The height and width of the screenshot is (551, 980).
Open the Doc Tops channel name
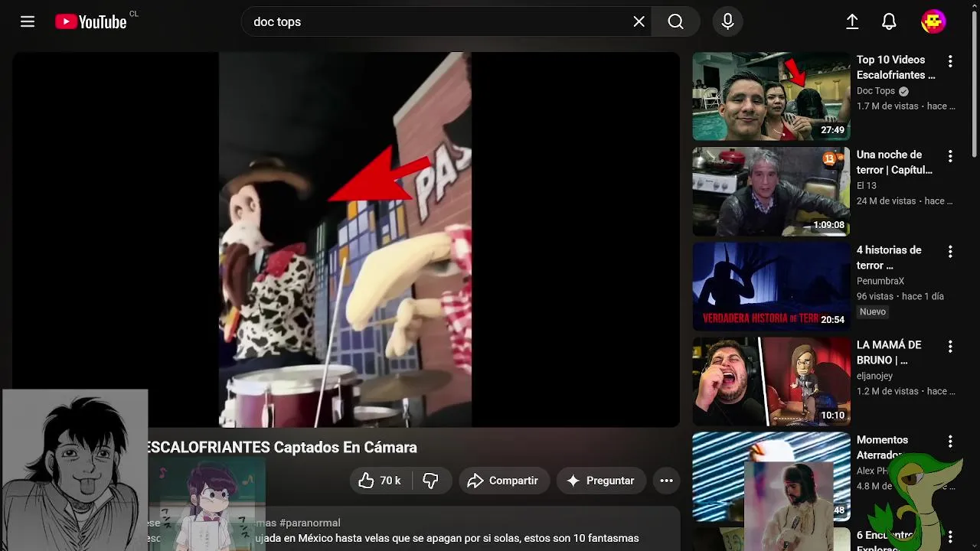tap(876, 90)
